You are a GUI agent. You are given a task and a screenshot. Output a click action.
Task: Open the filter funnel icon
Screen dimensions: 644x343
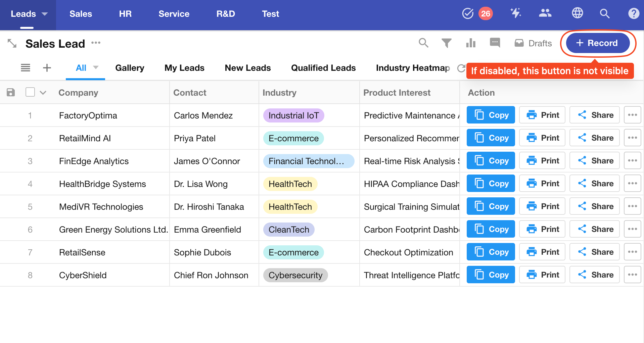tap(446, 43)
